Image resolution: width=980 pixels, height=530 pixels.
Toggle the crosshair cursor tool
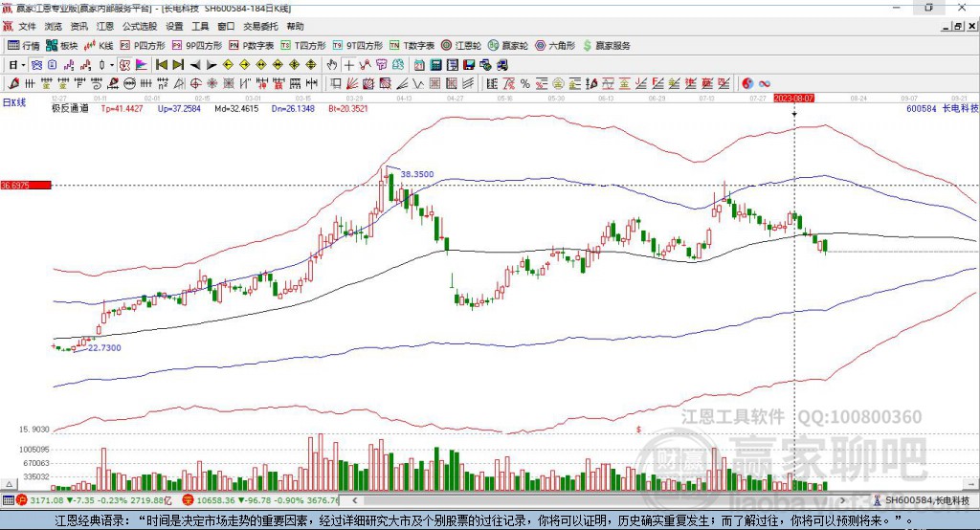pos(348,65)
